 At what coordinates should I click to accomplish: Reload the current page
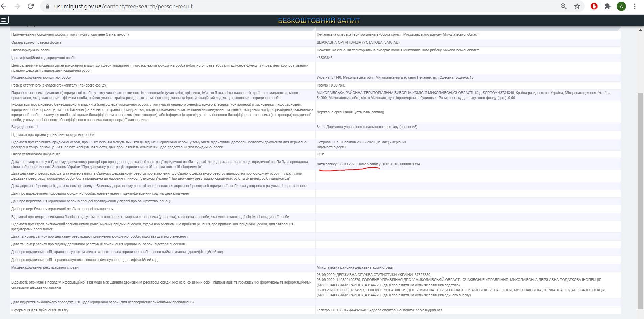point(30,6)
